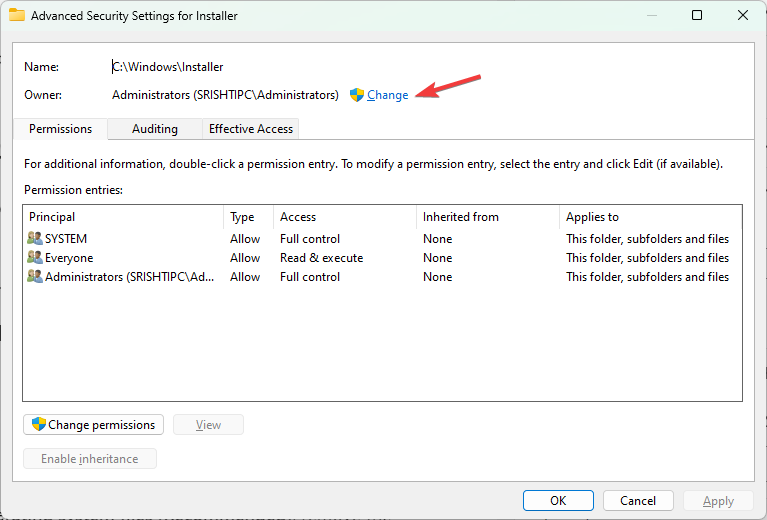Viewport: 767px width, 520px height.
Task: Switch to the Auditing tab
Action: tap(155, 129)
